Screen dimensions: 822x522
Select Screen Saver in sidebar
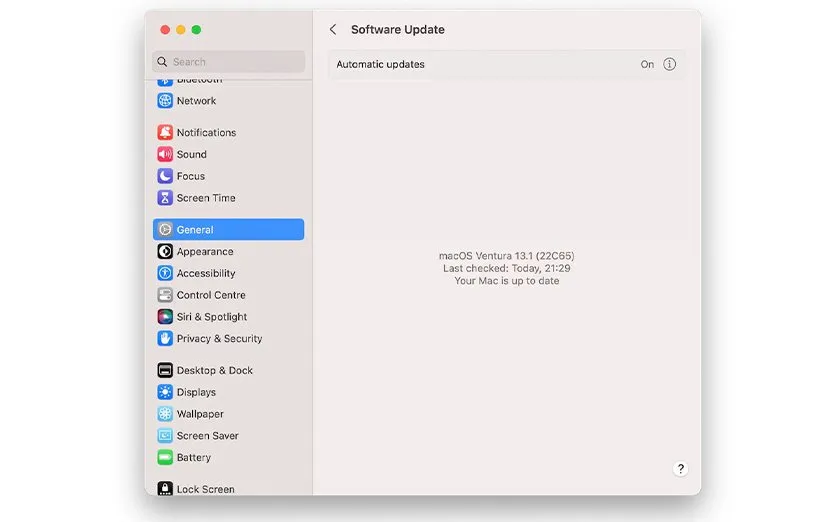click(x=207, y=436)
